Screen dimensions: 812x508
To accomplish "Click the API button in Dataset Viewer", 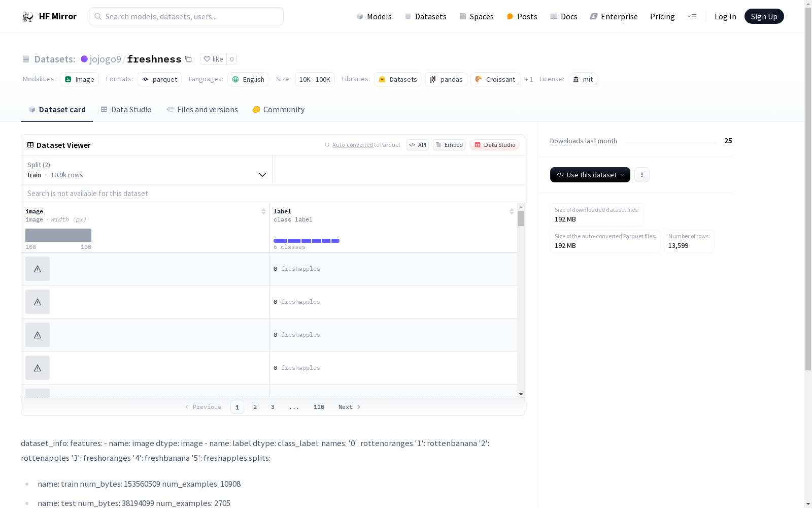I will click(418, 145).
